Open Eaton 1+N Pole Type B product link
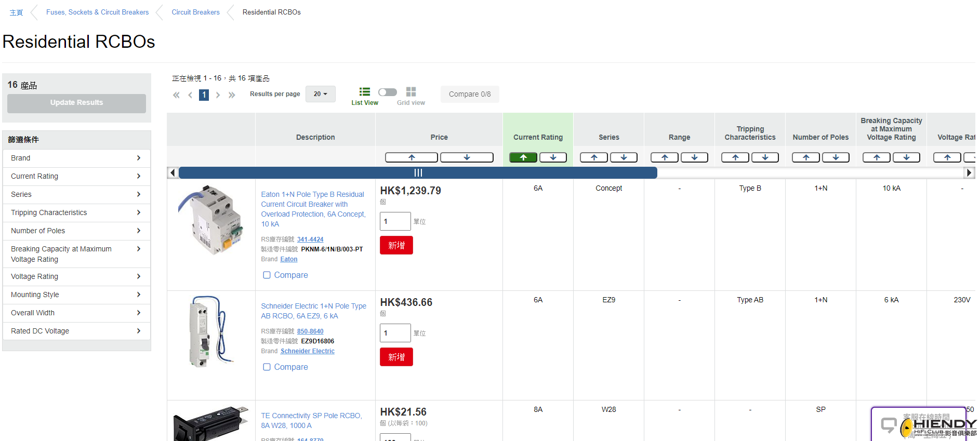This screenshot has width=980, height=441. 313,209
